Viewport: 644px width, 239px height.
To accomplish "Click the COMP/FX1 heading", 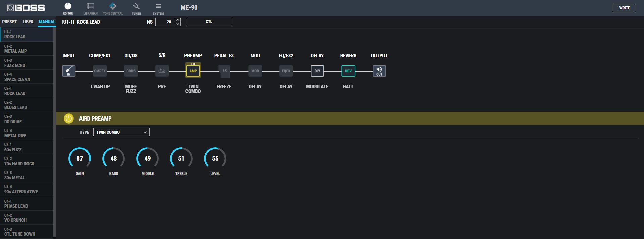I will [100, 56].
